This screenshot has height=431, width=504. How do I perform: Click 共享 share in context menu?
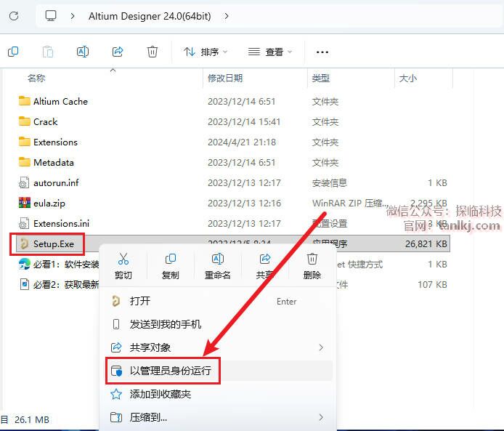[x=265, y=266]
